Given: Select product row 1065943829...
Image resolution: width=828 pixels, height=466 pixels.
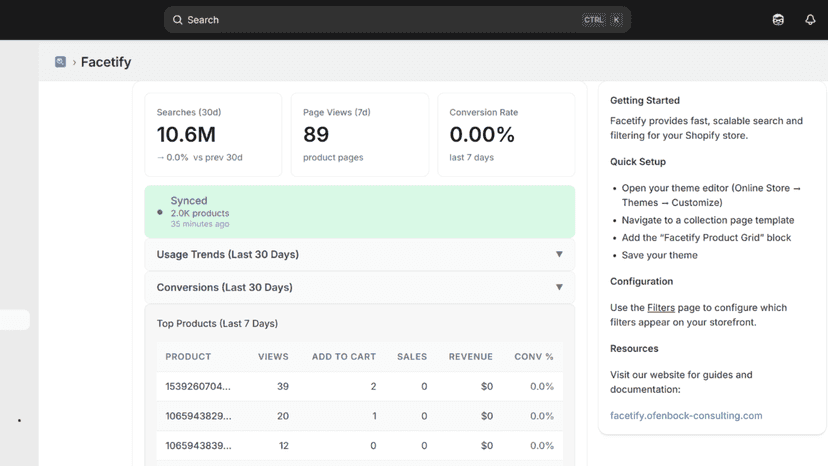Looking at the screenshot, I should click(360, 416).
